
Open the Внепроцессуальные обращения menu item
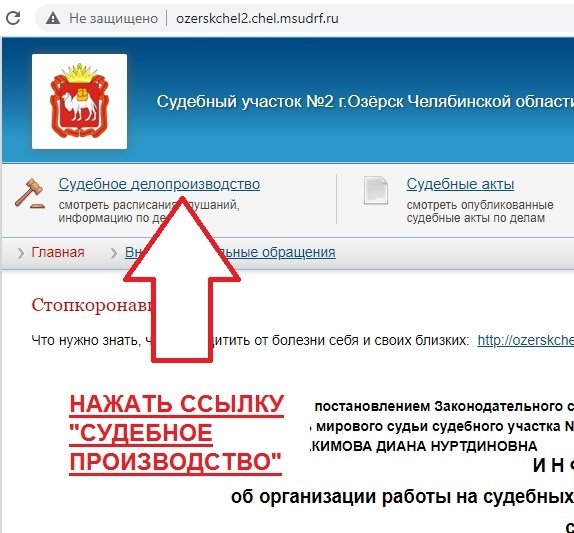230,252
